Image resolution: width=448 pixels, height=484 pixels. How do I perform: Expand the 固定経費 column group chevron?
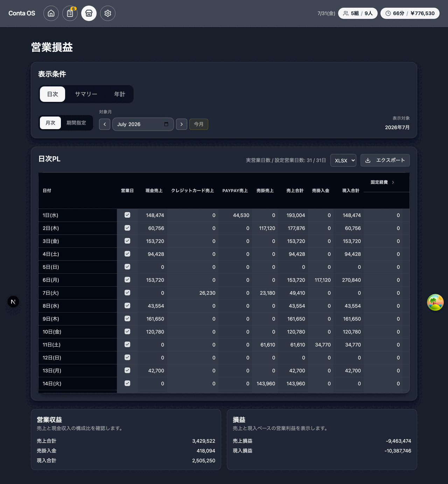[393, 182]
